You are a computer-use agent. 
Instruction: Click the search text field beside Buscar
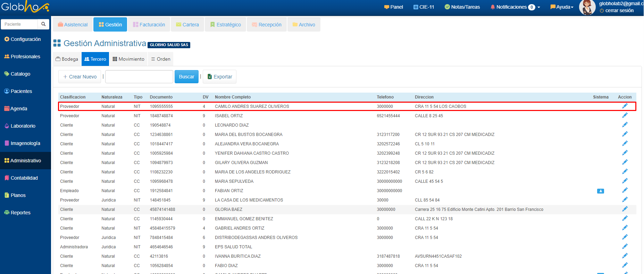[x=139, y=77]
